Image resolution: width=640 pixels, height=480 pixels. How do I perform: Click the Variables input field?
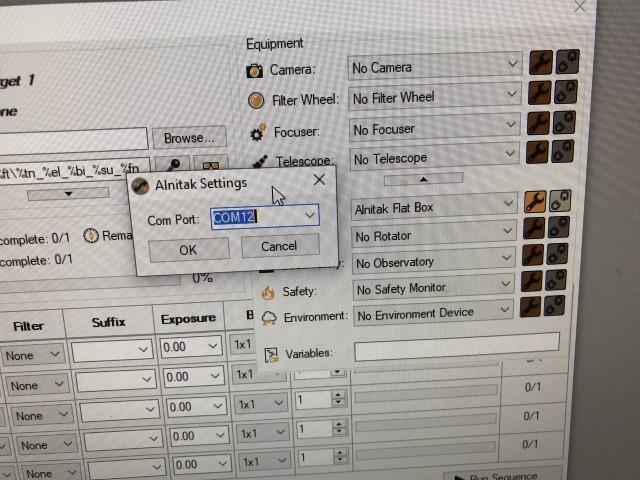456,346
